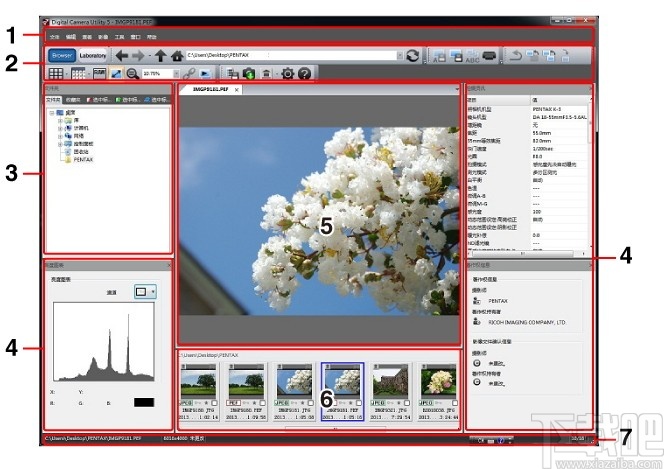Image resolution: width=666 pixels, height=469 pixels.
Task: Click the curved undo arrow icon
Action: click(516, 56)
